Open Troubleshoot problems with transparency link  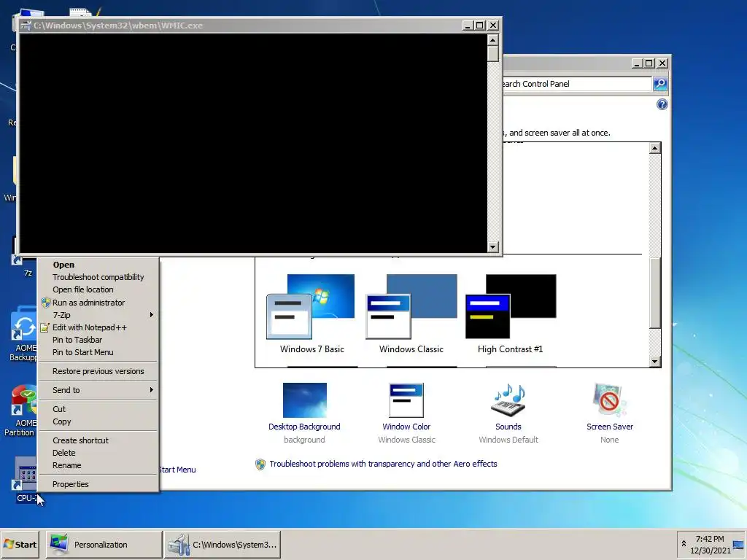[x=383, y=464]
